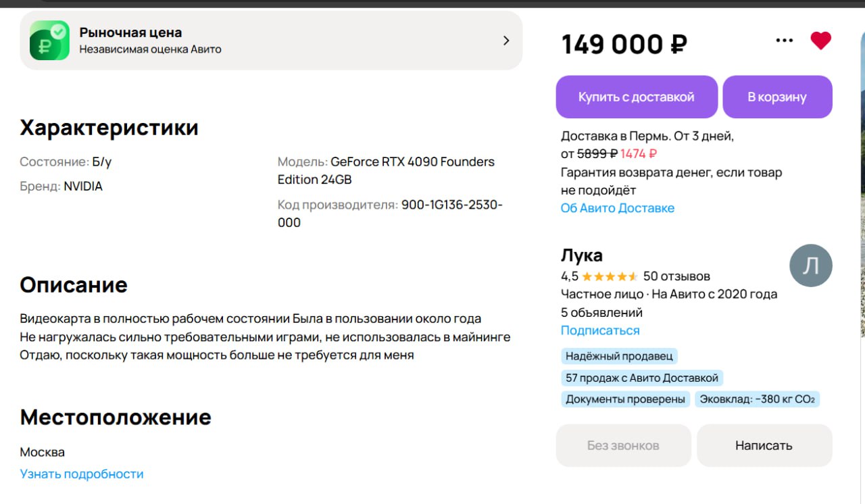Open seller profile Лука

coord(582,255)
